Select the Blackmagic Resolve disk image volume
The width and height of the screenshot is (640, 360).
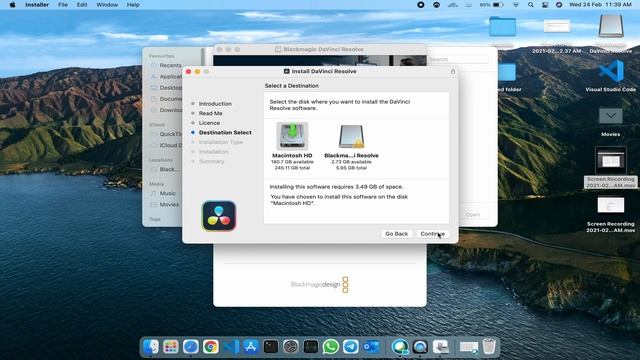tap(351, 146)
